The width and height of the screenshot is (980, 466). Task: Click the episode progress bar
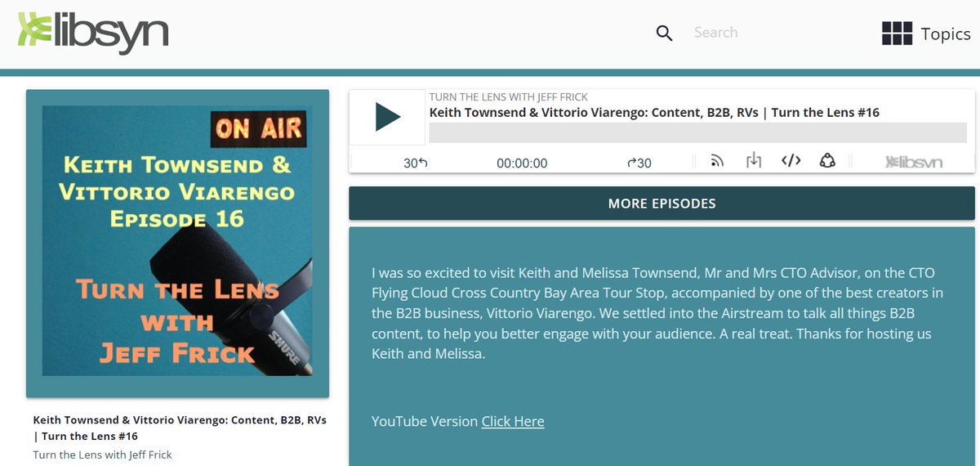tap(697, 132)
